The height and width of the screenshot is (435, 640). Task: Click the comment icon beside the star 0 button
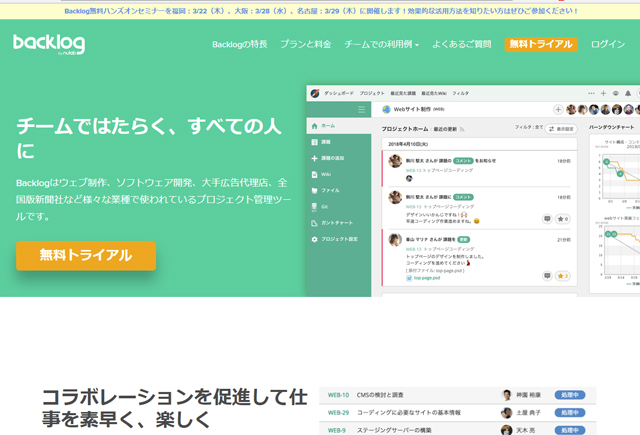pos(547,219)
